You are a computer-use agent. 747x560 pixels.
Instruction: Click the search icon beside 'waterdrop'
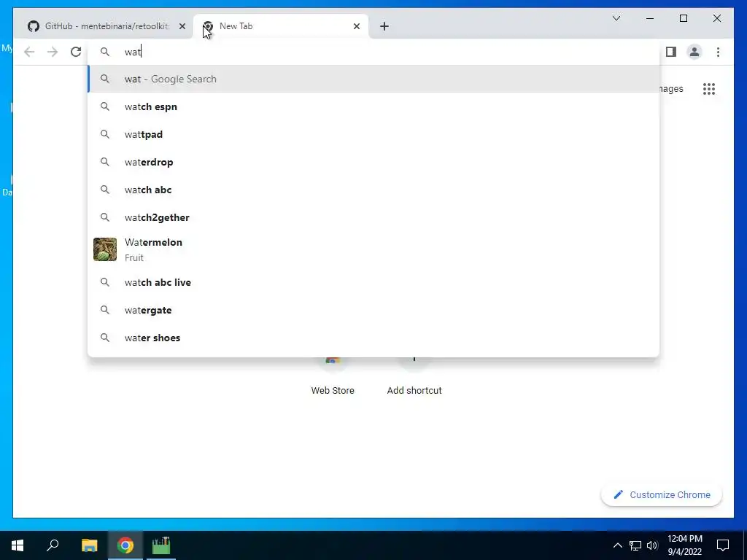tap(105, 162)
